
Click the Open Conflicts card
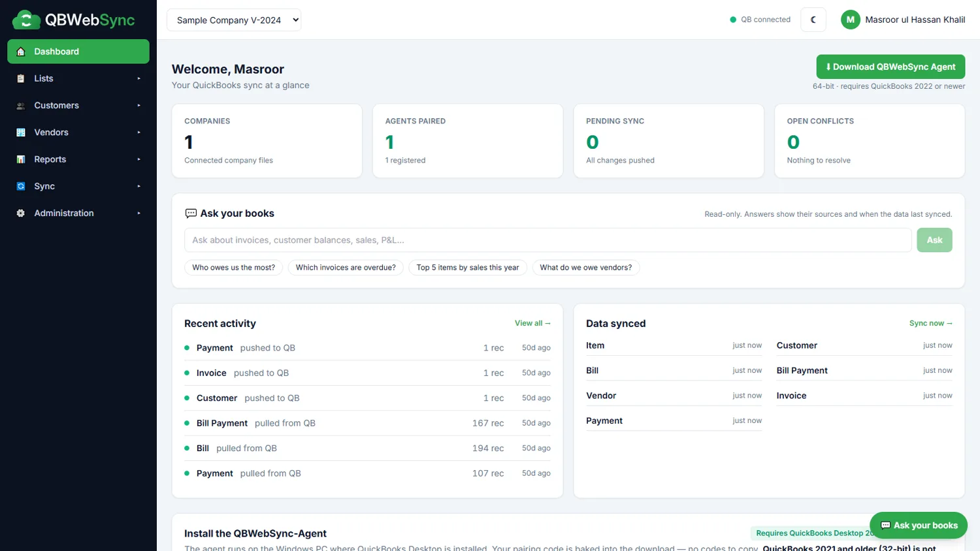tap(870, 141)
